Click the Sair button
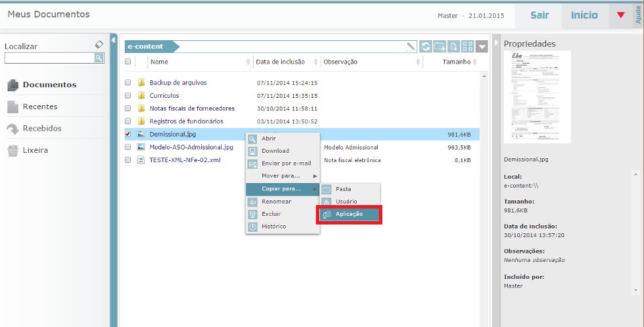The width and height of the screenshot is (644, 327). tap(539, 15)
